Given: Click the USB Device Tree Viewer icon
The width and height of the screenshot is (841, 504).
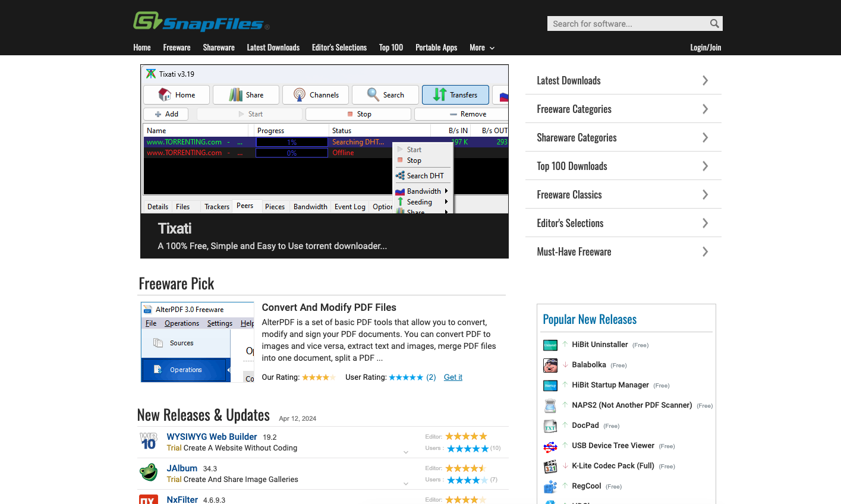Looking at the screenshot, I should click(x=550, y=446).
